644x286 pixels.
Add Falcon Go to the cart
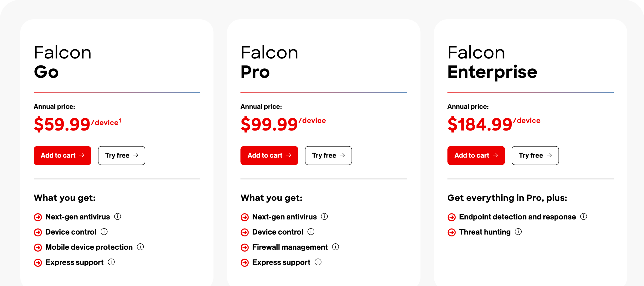point(62,155)
